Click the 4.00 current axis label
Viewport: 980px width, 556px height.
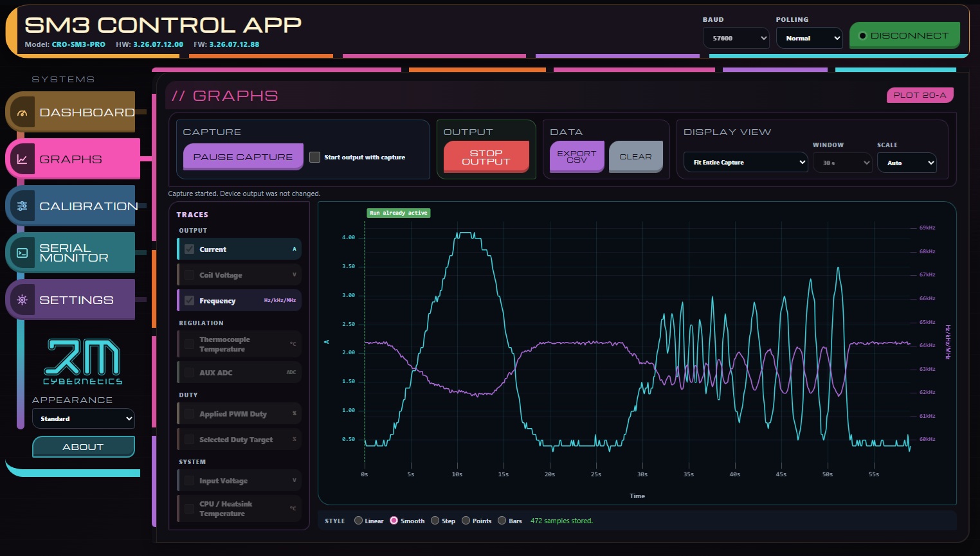point(349,237)
